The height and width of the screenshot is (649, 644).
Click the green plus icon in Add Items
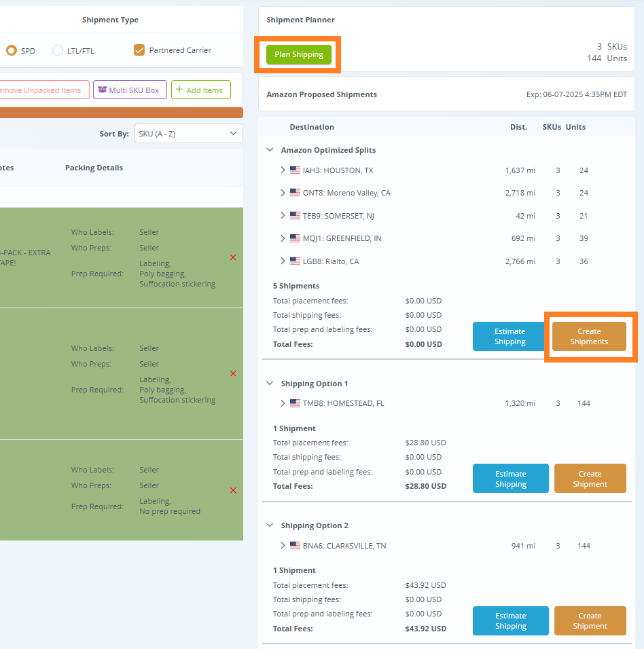pos(178,89)
